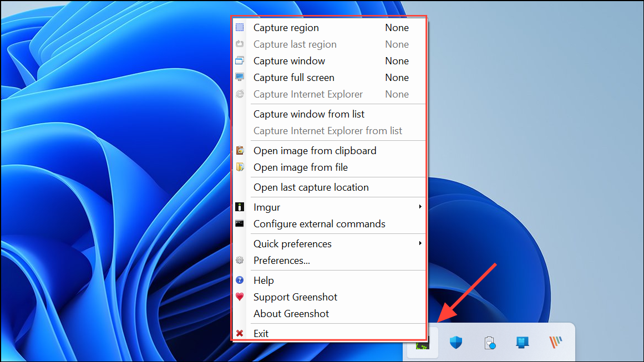The image size is (644, 362).
Task: Click the console icon for external commands
Action: tap(240, 223)
